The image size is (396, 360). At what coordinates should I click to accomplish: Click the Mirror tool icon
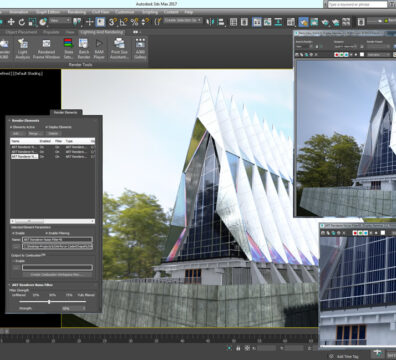[x=210, y=22]
